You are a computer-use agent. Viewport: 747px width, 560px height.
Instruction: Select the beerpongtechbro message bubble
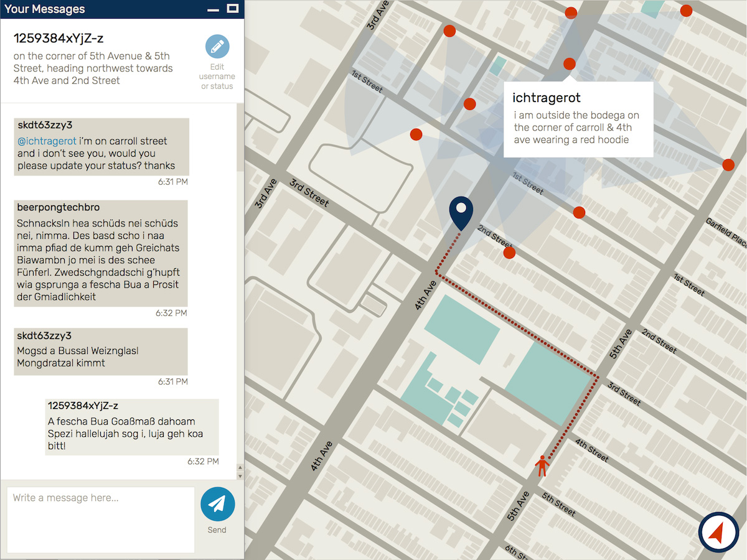[x=101, y=253]
